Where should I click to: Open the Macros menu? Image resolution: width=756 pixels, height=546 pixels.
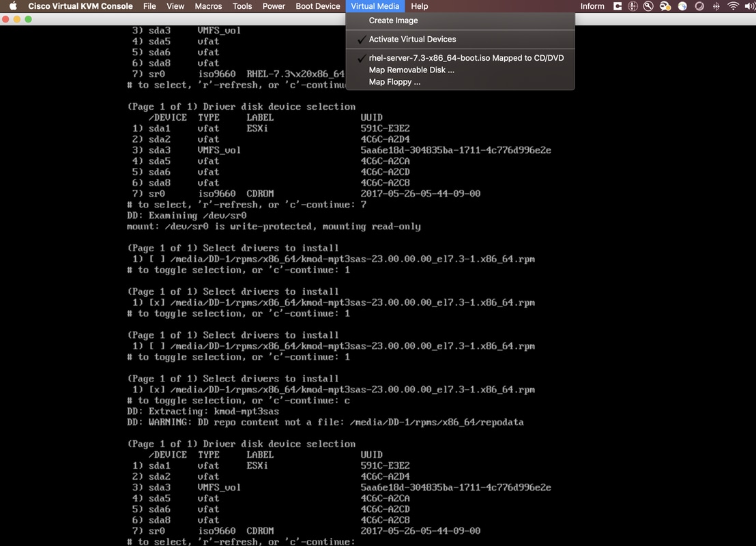(208, 6)
